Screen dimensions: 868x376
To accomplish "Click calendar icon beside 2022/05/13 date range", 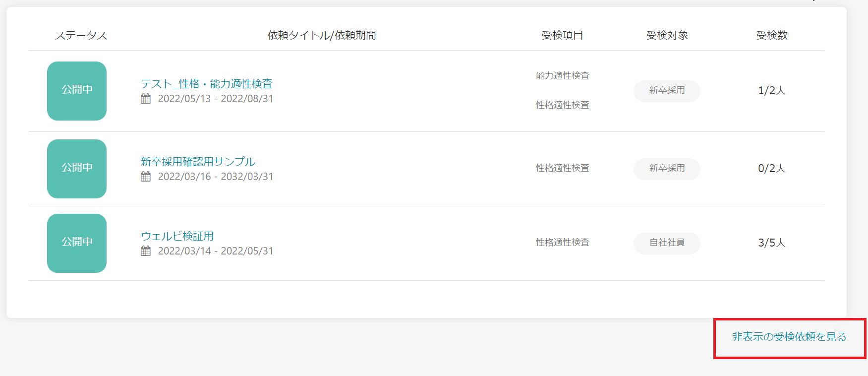I will tap(146, 99).
